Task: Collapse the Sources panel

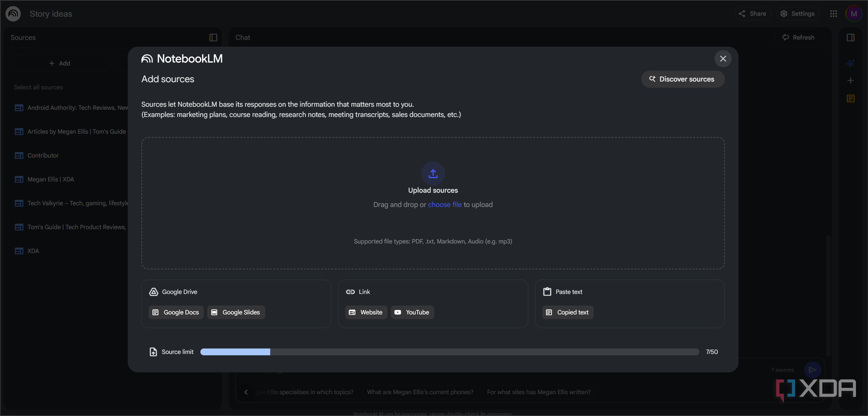Action: pyautogui.click(x=213, y=38)
